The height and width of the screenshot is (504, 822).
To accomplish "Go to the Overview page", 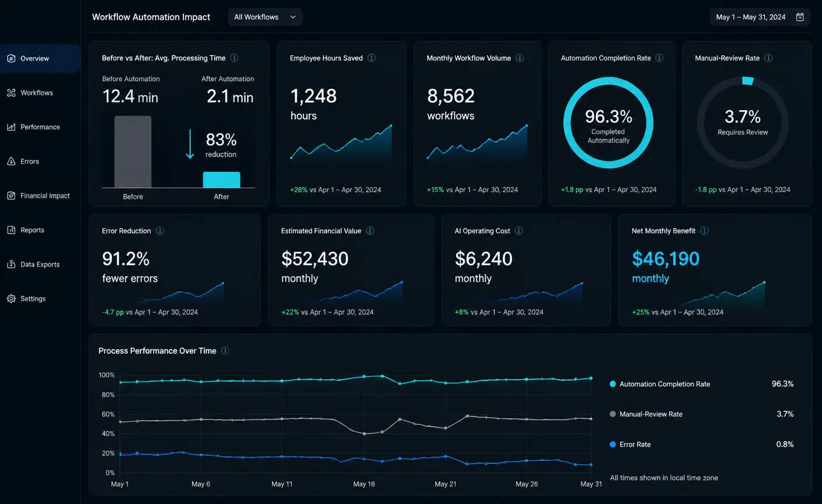I will (40, 58).
